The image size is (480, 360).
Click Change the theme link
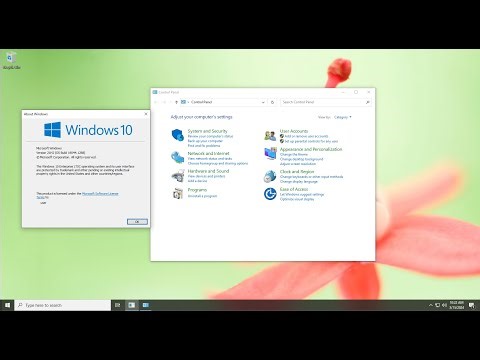[x=294, y=155]
